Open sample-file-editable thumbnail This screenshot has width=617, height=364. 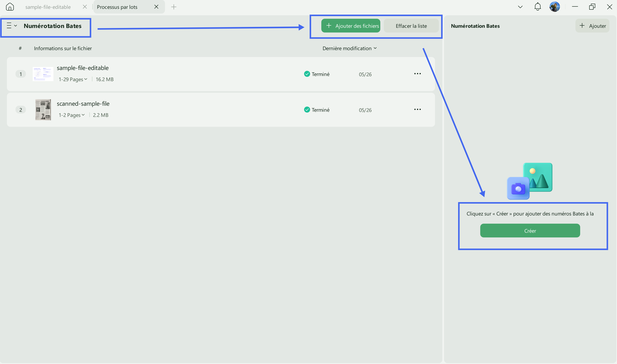[x=43, y=74]
